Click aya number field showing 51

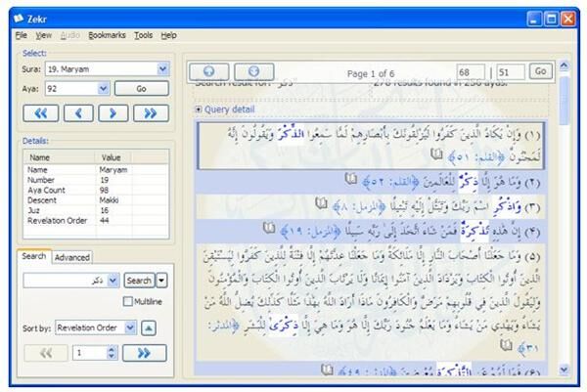[511, 71]
